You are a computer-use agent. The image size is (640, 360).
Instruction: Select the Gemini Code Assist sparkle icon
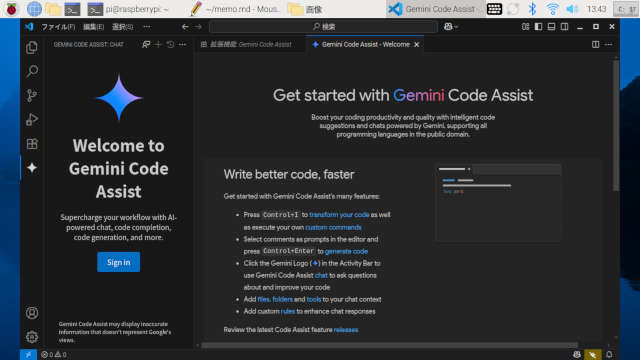[32, 168]
